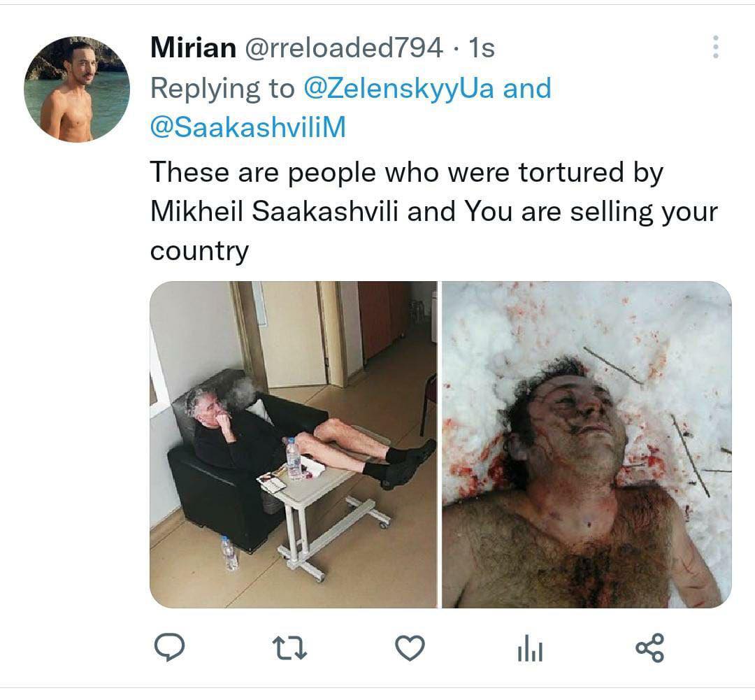Open the @SaakashviliM mention
This screenshot has height=700, width=755.
pos(247,129)
